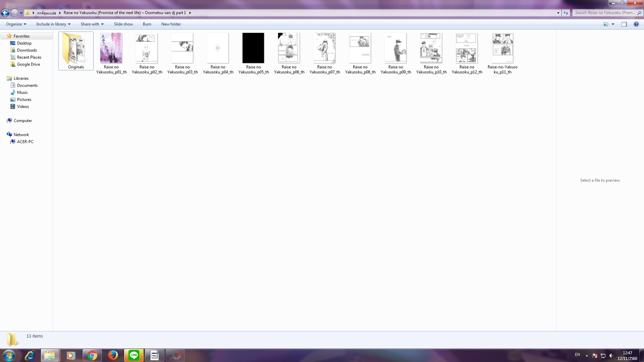The width and height of the screenshot is (644, 362).
Task: Open Firefox from the taskbar
Action: pyautogui.click(x=113, y=355)
